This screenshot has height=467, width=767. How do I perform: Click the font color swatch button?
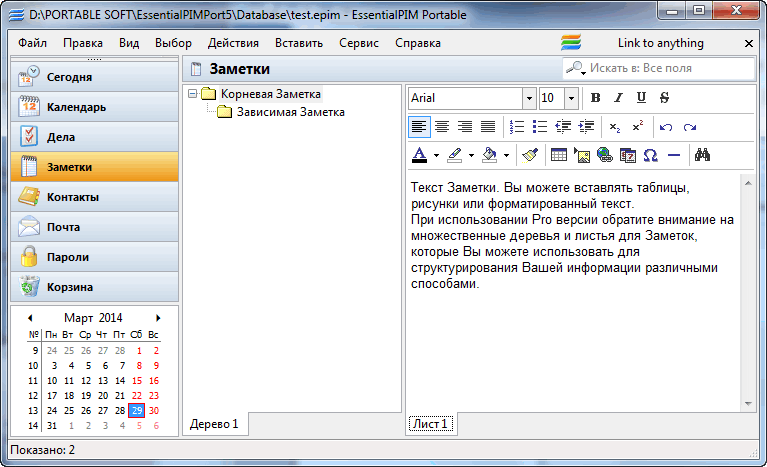tap(419, 155)
